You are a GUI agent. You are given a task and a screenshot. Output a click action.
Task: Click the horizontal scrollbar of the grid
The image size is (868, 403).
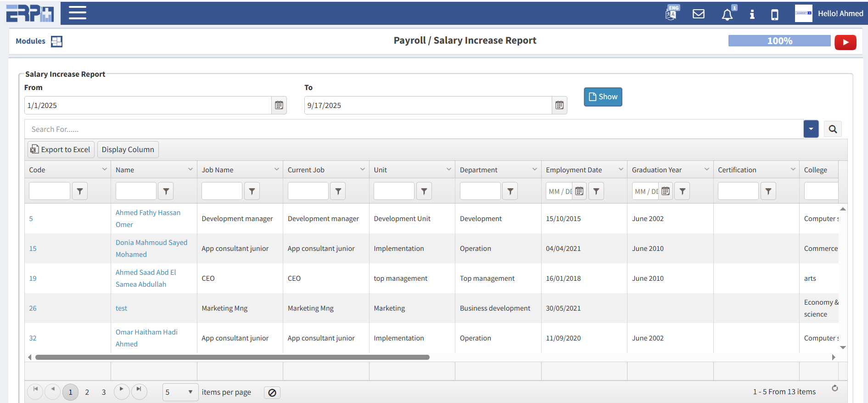tap(232, 357)
